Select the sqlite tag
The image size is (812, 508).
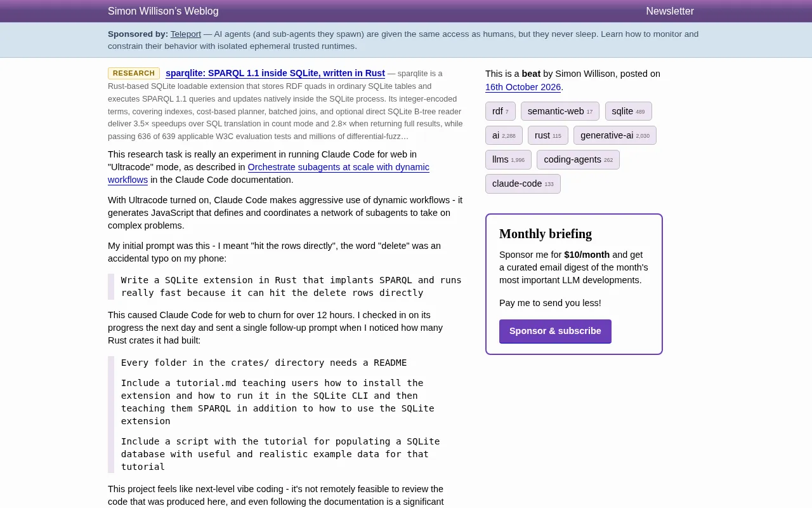(x=628, y=111)
